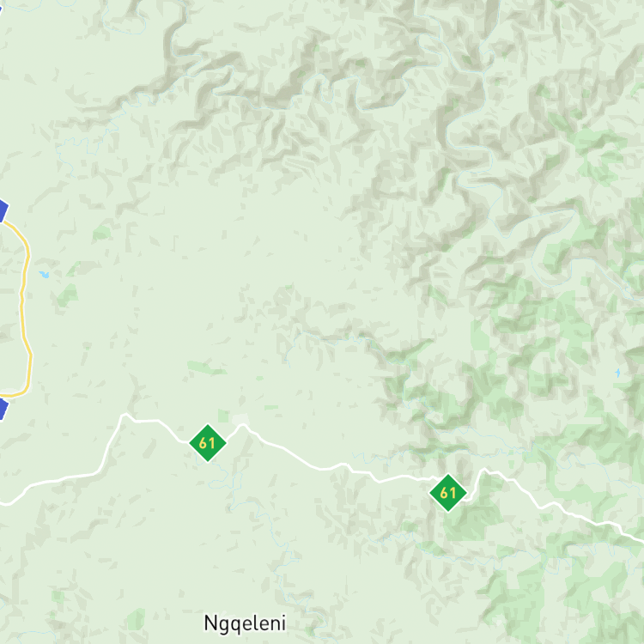
Task: Click the elongated green patch north of the western 61 shield
Action: point(205,368)
